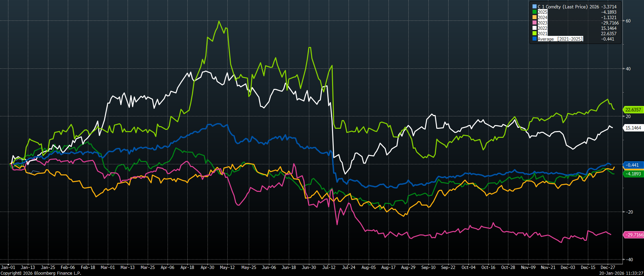Click the -29.7166 pink axis value tag
This screenshot has width=644, height=276.
(634, 235)
